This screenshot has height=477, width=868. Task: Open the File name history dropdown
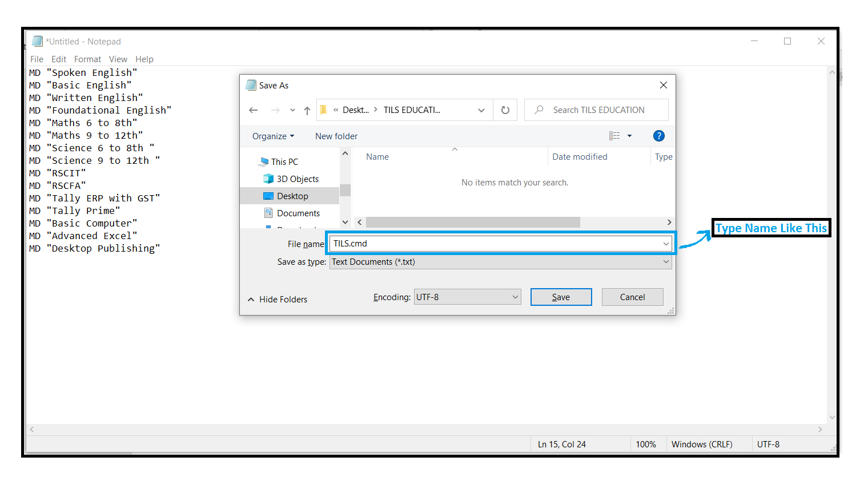[666, 244]
